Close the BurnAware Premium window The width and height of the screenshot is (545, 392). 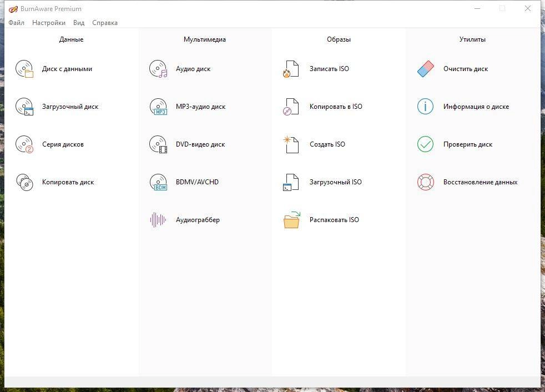[x=528, y=8]
